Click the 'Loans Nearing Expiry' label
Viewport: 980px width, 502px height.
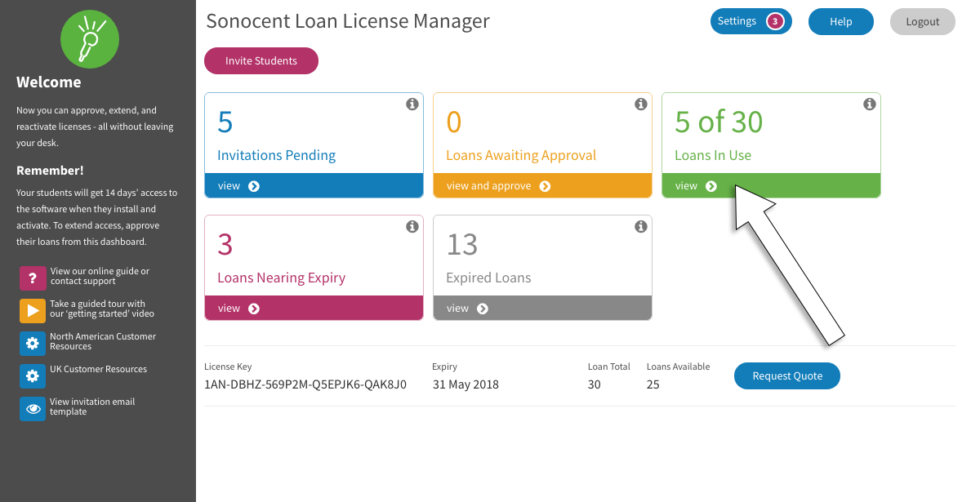tap(282, 278)
